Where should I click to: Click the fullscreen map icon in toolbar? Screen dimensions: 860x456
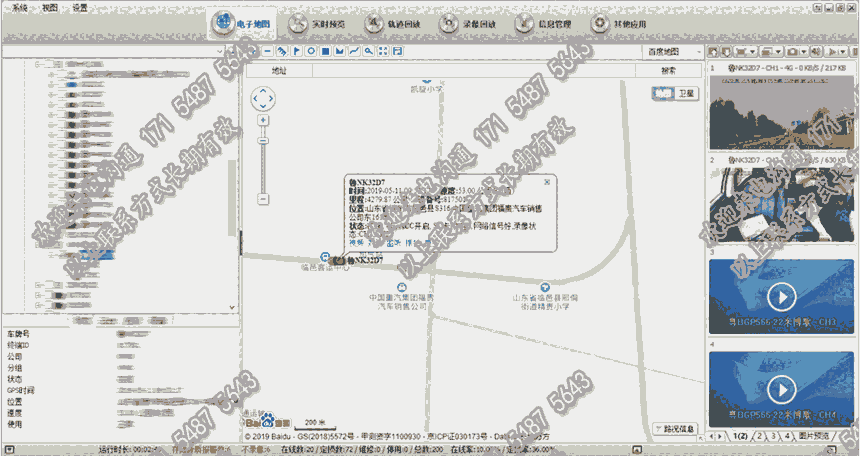[384, 50]
